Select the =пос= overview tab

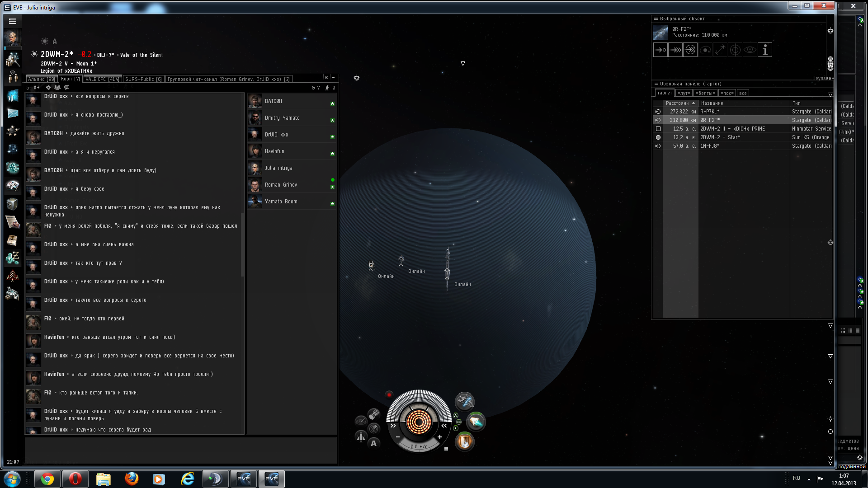pyautogui.click(x=727, y=93)
